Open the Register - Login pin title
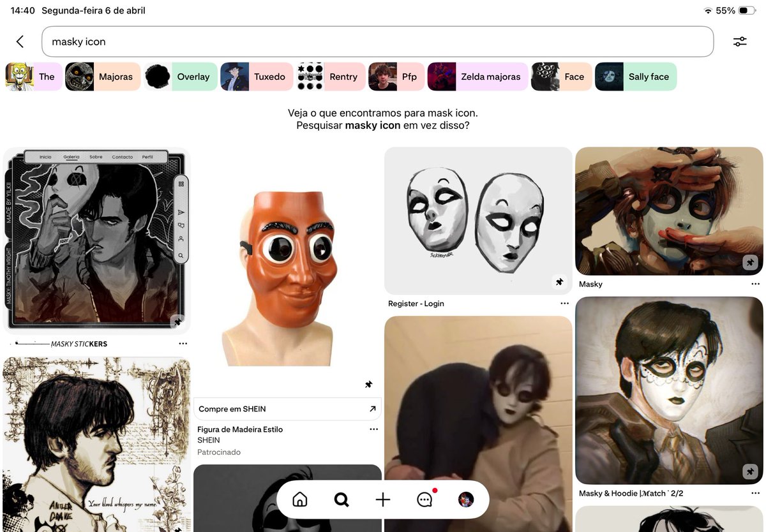766x532 pixels. 416,304
